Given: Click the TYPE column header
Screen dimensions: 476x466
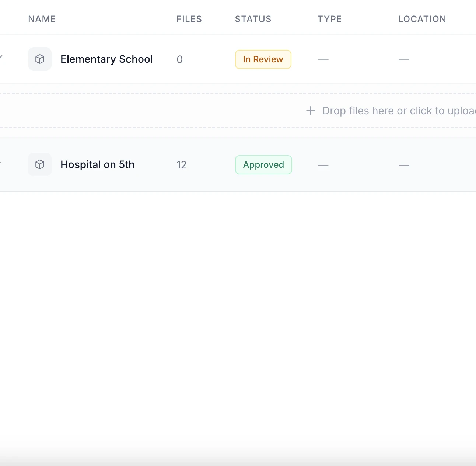Looking at the screenshot, I should click(330, 19).
